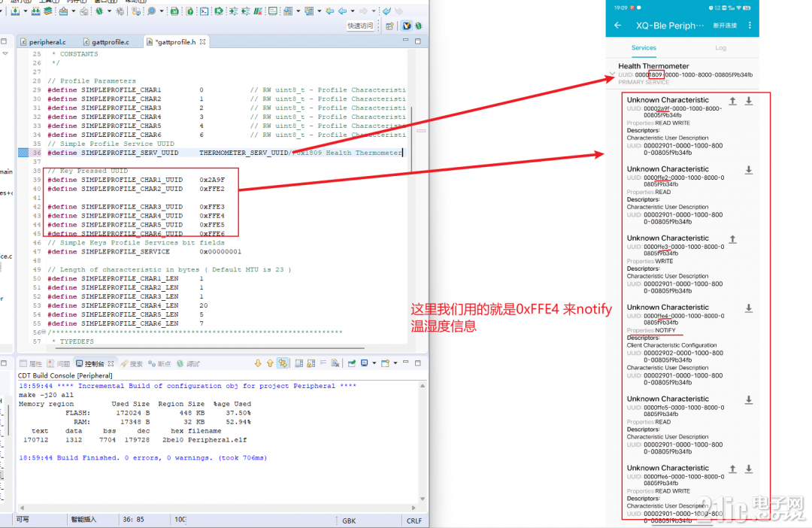Click the green layered stack toolbar icon

coord(48,11)
